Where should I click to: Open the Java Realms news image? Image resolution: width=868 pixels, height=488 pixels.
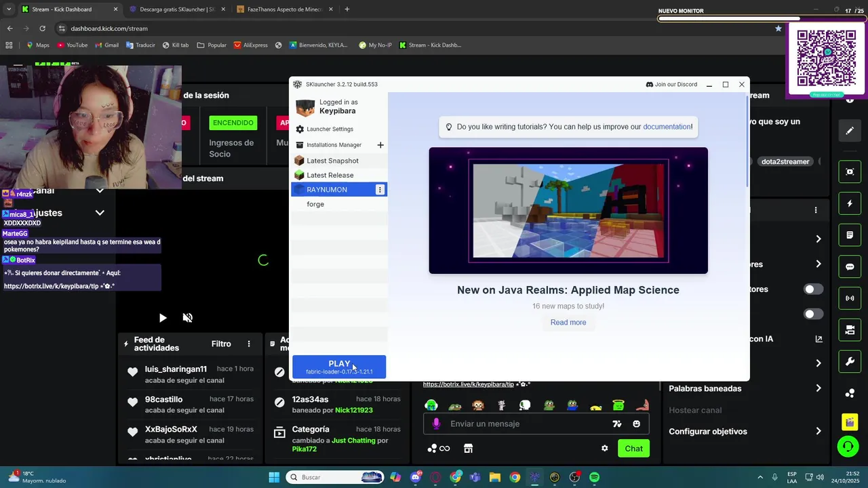point(568,211)
